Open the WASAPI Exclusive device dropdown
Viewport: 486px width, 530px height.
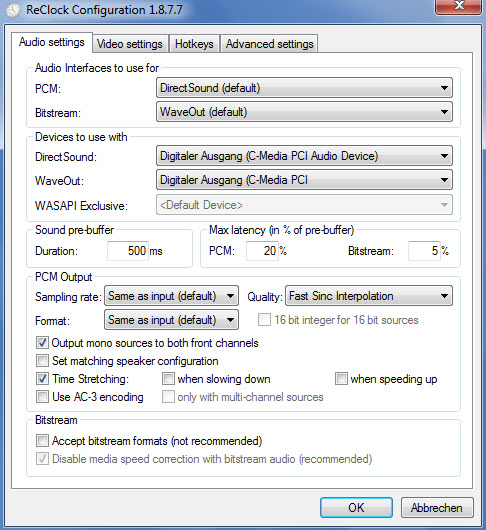pos(304,205)
